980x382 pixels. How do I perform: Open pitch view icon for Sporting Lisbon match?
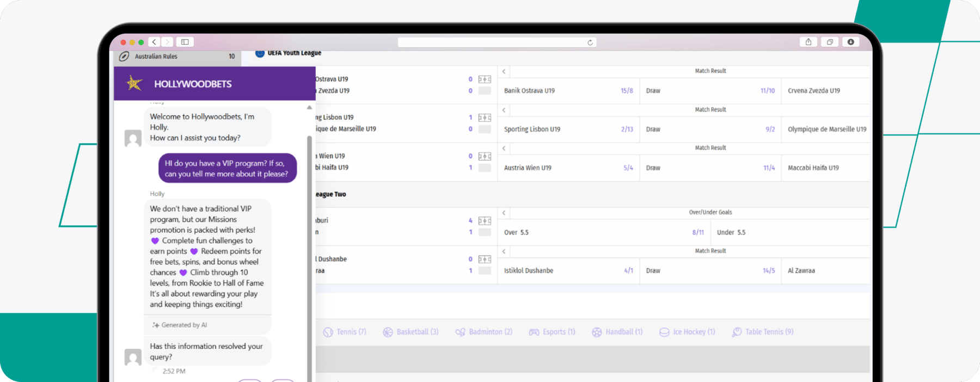485,118
